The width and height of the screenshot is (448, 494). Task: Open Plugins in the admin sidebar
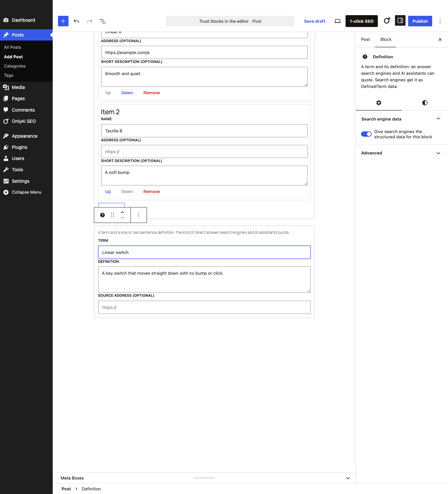point(26,147)
